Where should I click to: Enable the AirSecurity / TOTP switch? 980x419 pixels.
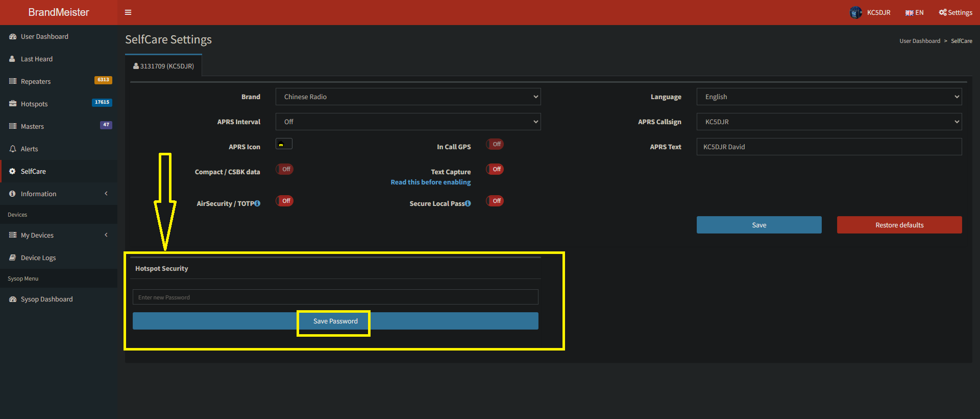[x=285, y=201]
